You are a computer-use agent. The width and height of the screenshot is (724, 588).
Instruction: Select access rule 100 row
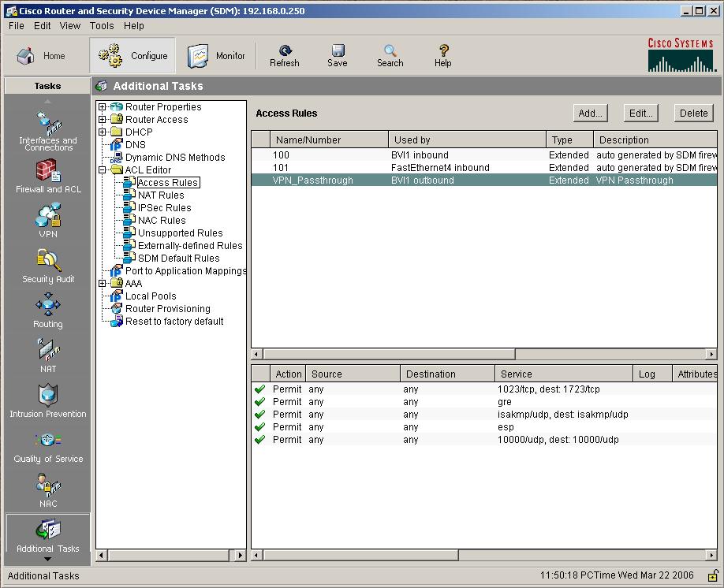tap(484, 155)
